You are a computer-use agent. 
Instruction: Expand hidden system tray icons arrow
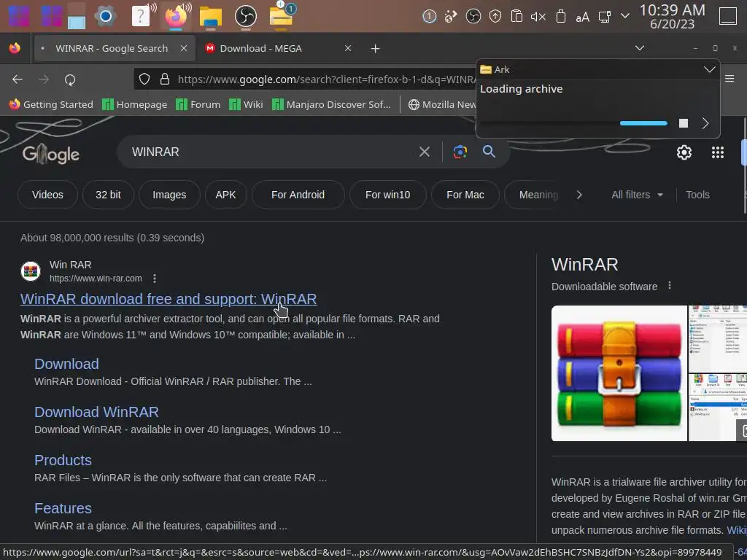(x=625, y=16)
